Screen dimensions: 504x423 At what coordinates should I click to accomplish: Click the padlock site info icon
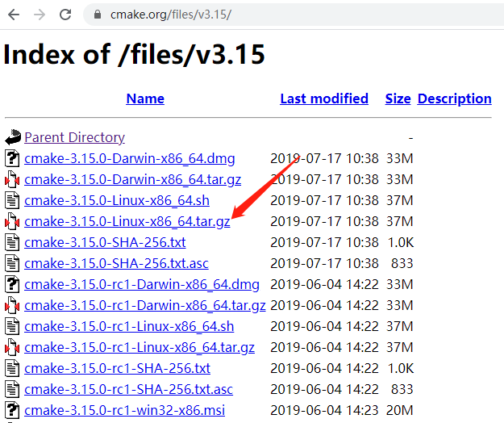[98, 15]
